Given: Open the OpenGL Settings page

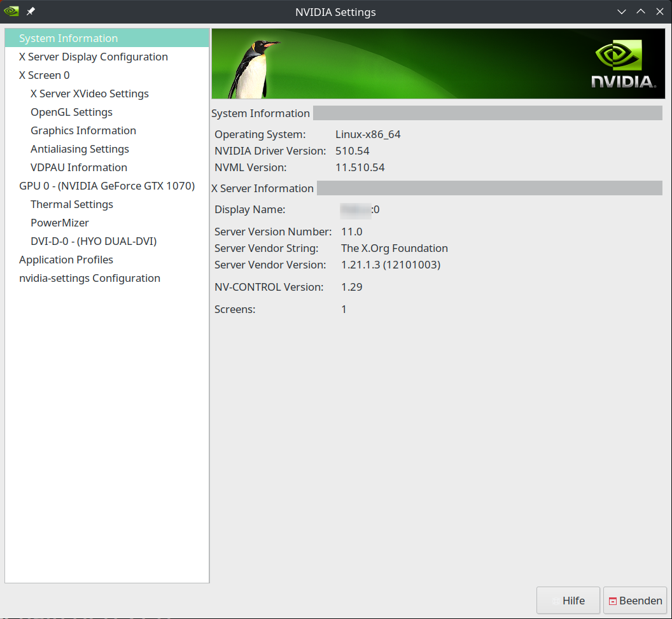Looking at the screenshot, I should [x=71, y=111].
